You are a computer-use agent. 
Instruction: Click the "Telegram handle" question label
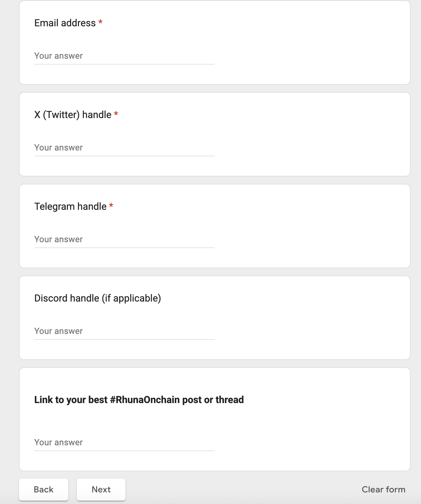pos(70,206)
